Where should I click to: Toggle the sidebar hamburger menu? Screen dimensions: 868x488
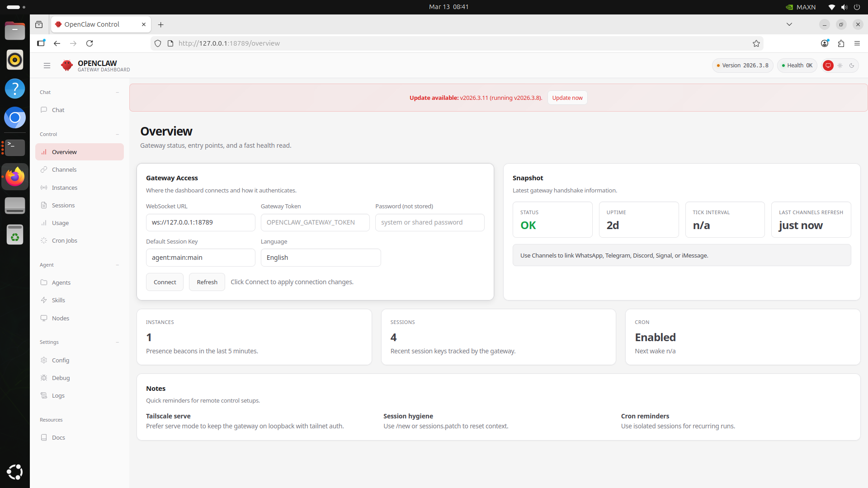(x=47, y=66)
